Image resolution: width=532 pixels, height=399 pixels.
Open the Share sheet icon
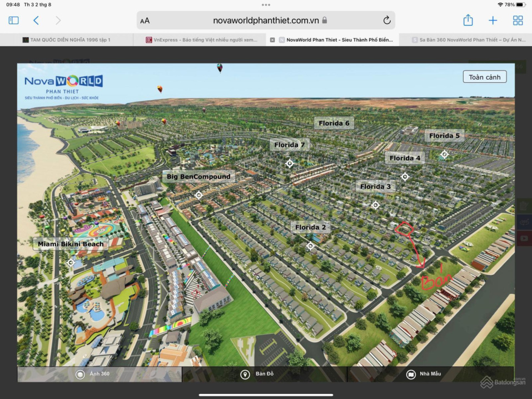(x=468, y=20)
